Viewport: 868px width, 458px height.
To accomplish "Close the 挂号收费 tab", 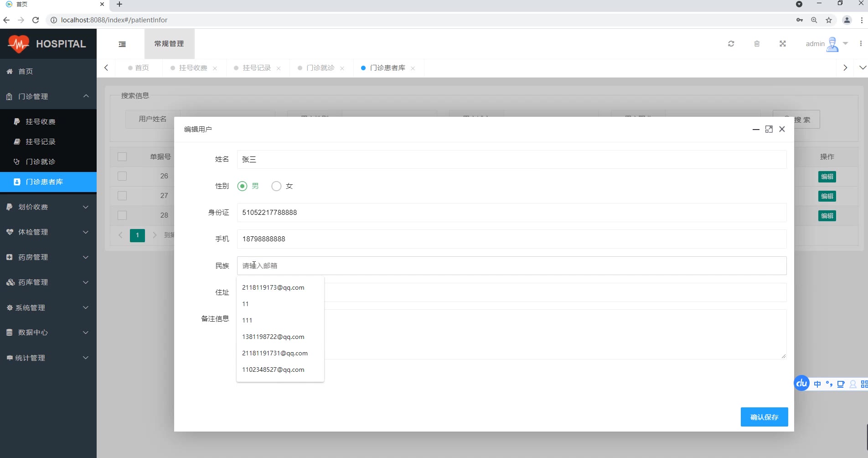I will coord(215,68).
